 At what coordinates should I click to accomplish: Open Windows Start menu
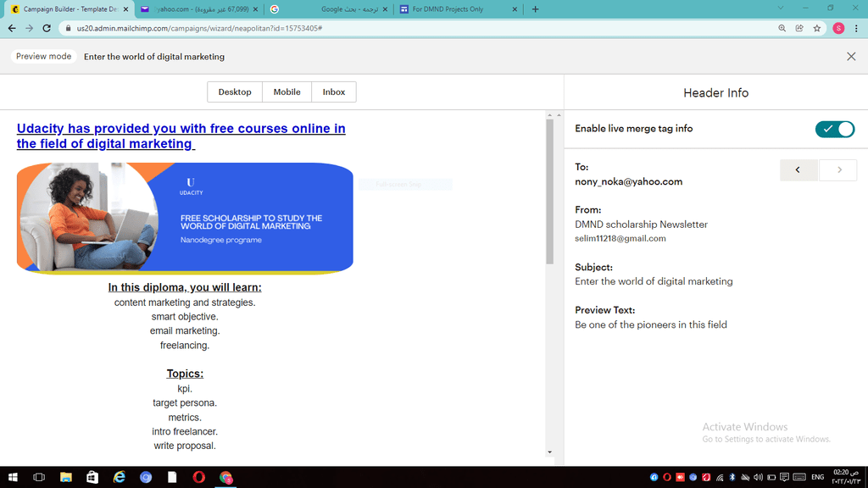tap(13, 477)
